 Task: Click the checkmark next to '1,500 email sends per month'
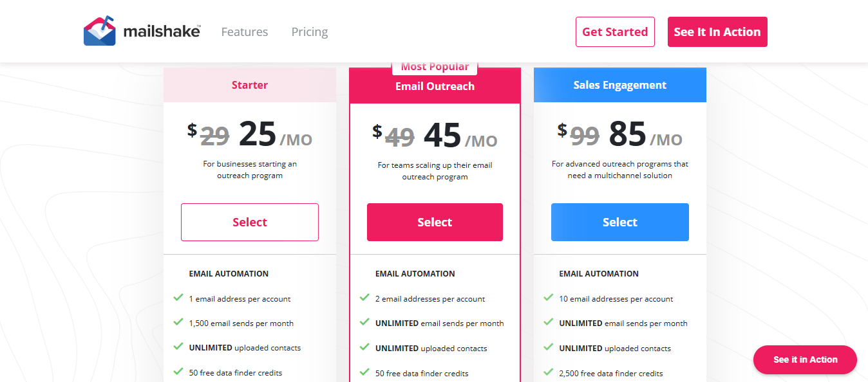click(x=178, y=323)
